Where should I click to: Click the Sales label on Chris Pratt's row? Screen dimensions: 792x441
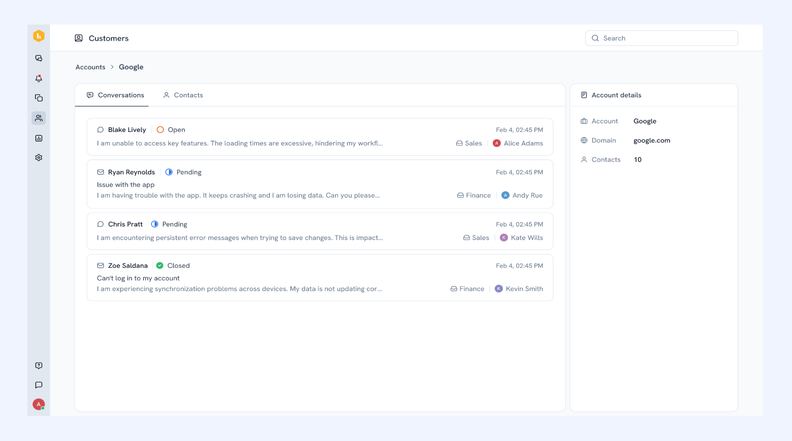[x=480, y=238]
